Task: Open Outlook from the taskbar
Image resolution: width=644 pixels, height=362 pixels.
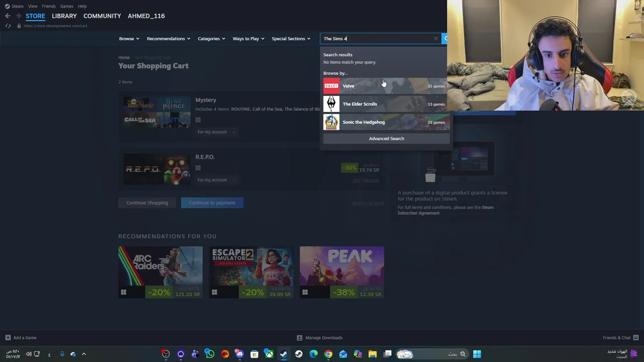Action: point(343,354)
